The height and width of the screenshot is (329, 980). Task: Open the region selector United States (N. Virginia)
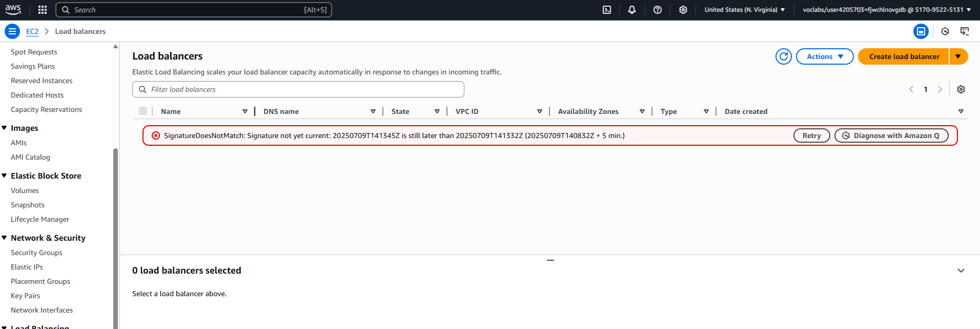tap(745, 10)
